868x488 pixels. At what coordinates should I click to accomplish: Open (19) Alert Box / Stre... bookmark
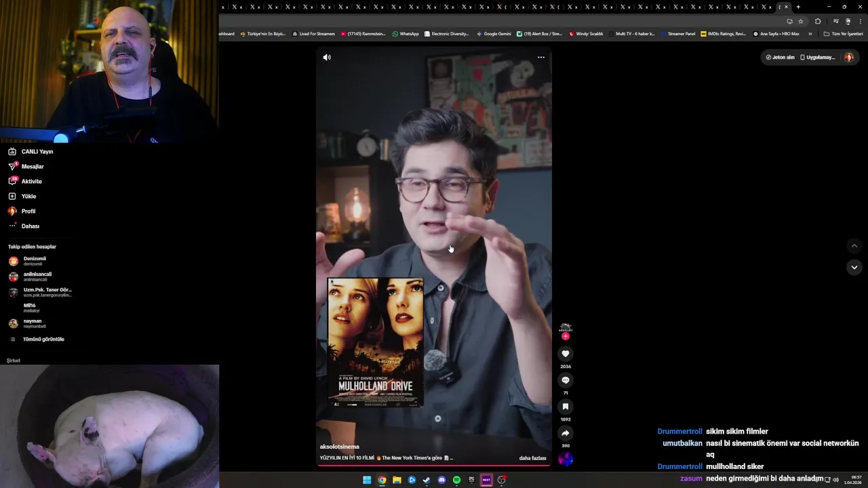click(x=539, y=34)
